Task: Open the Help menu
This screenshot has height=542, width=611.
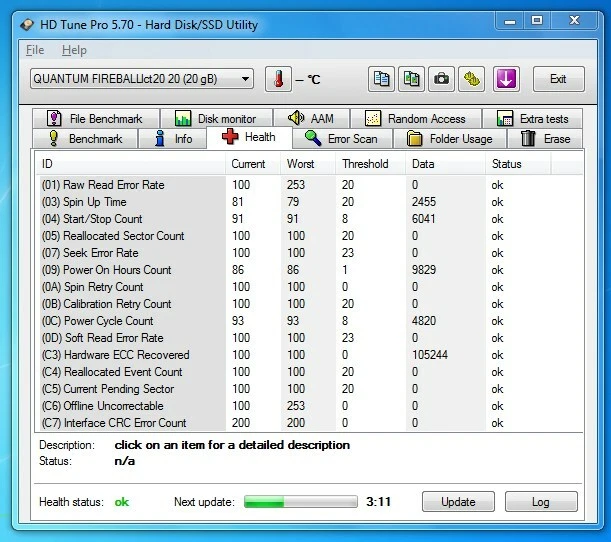Action: tap(74, 50)
